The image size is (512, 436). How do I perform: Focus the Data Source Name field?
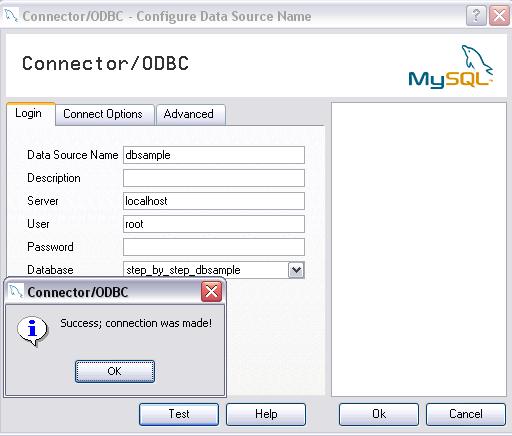(214, 155)
